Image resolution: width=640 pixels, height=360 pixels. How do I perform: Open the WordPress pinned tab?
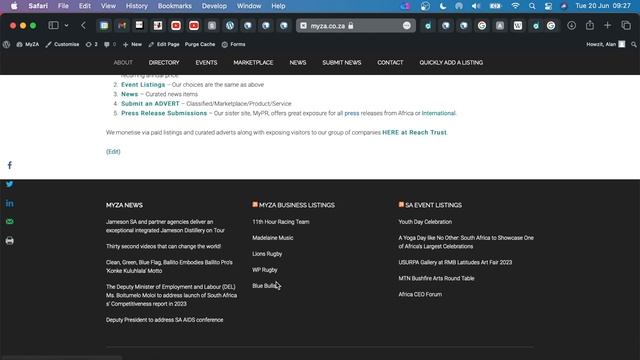tap(230, 25)
